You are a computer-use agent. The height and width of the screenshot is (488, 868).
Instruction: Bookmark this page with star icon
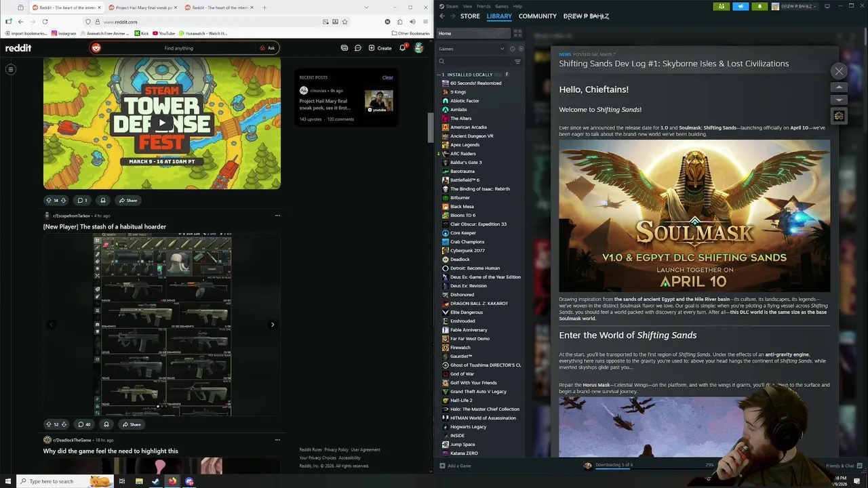coord(344,22)
